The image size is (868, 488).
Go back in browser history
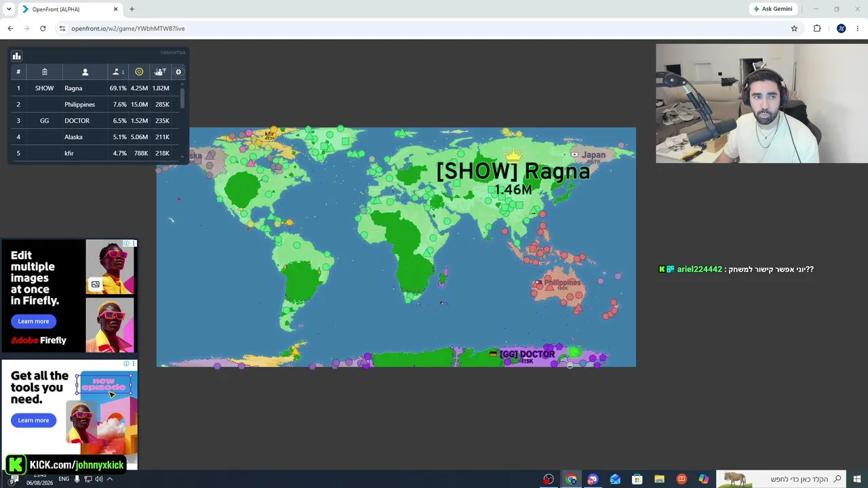pos(10,28)
